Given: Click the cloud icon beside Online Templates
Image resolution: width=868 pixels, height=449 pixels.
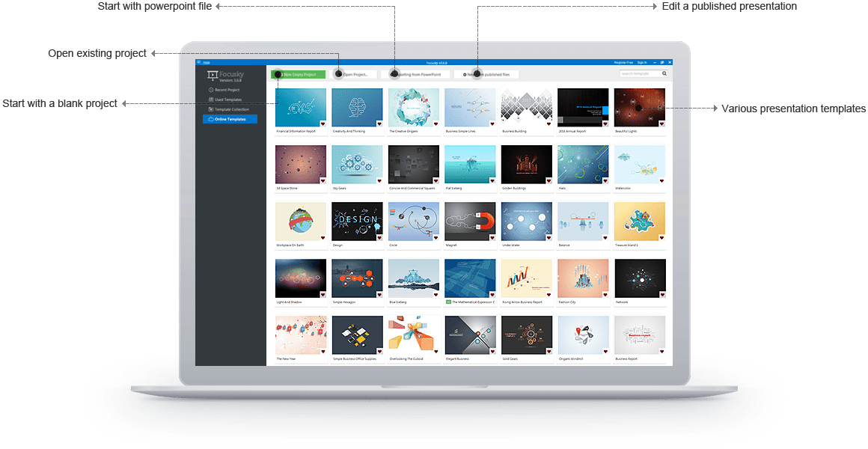Looking at the screenshot, I should (x=212, y=118).
